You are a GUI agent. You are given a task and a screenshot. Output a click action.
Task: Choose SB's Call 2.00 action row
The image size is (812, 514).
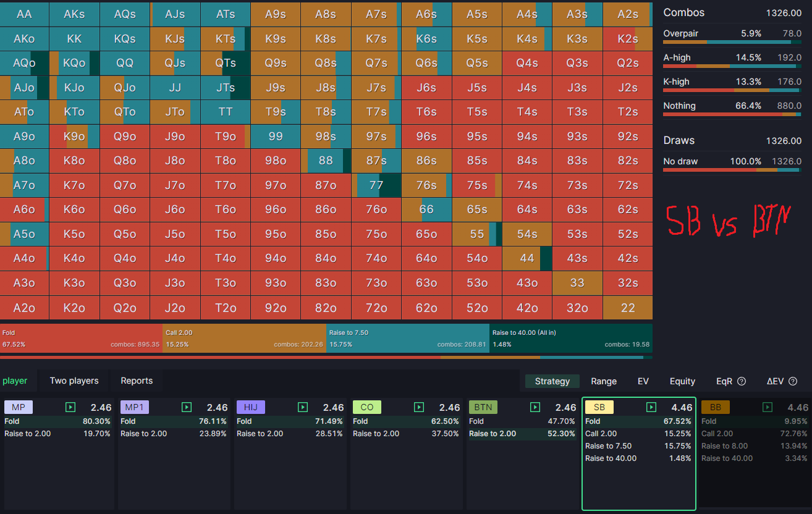click(x=638, y=434)
